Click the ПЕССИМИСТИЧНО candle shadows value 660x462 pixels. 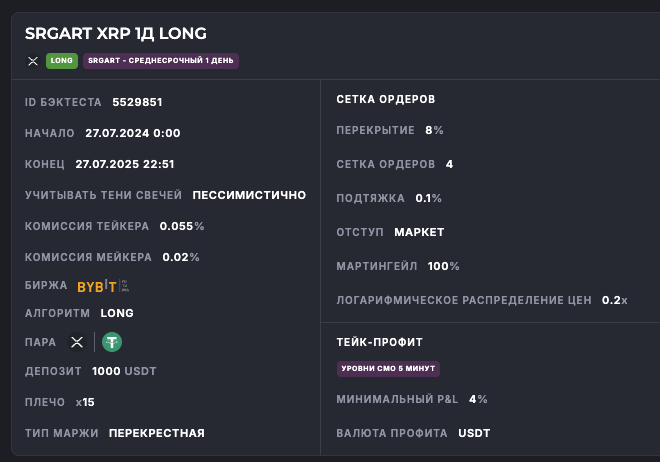[249, 195]
